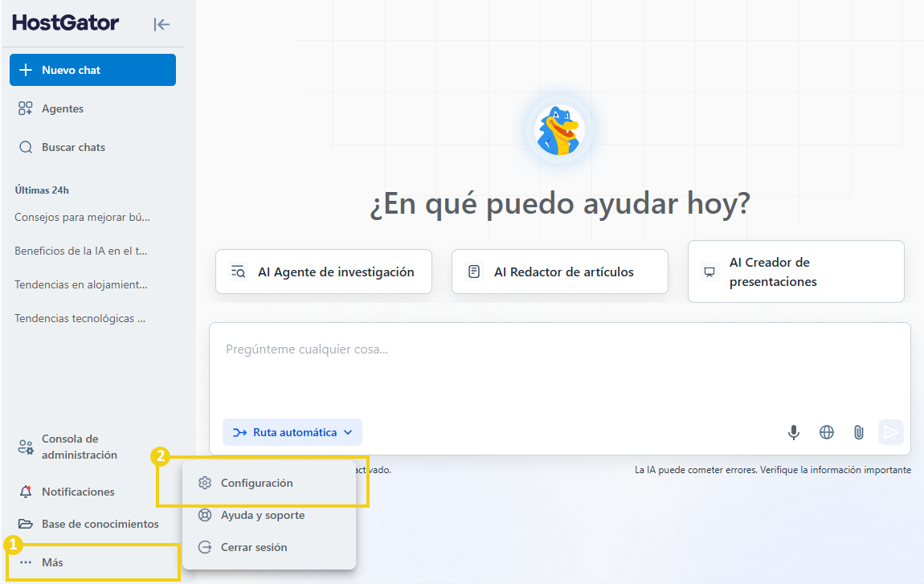Click the HostGator logo

tap(65, 22)
